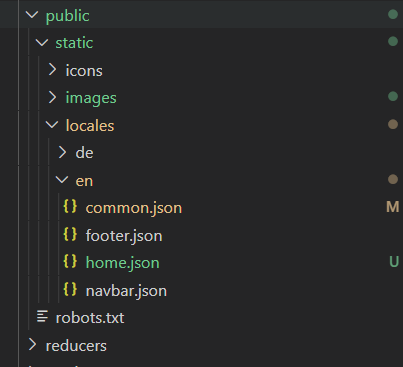Screen dimensions: 403x367
Task: Click the JSON braces icon beside home.json
Action: [70, 262]
